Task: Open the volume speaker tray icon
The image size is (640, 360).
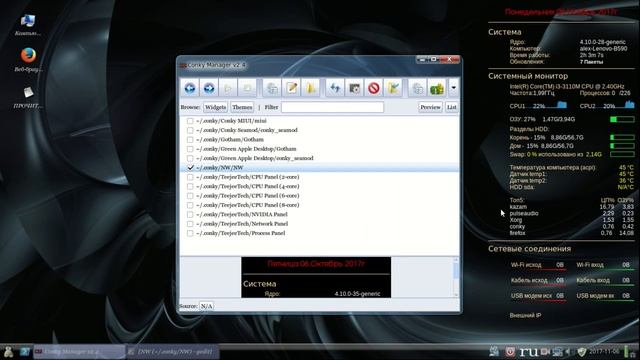Action: click(568, 351)
